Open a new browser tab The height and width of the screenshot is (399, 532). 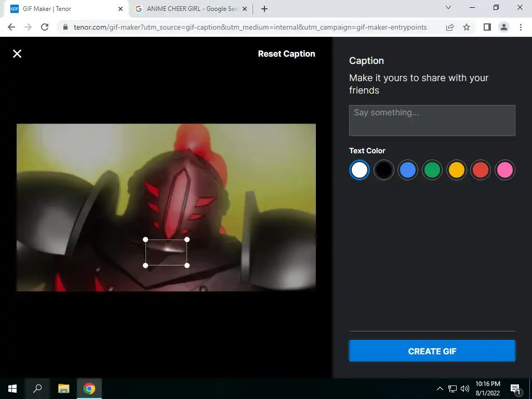[x=264, y=9]
